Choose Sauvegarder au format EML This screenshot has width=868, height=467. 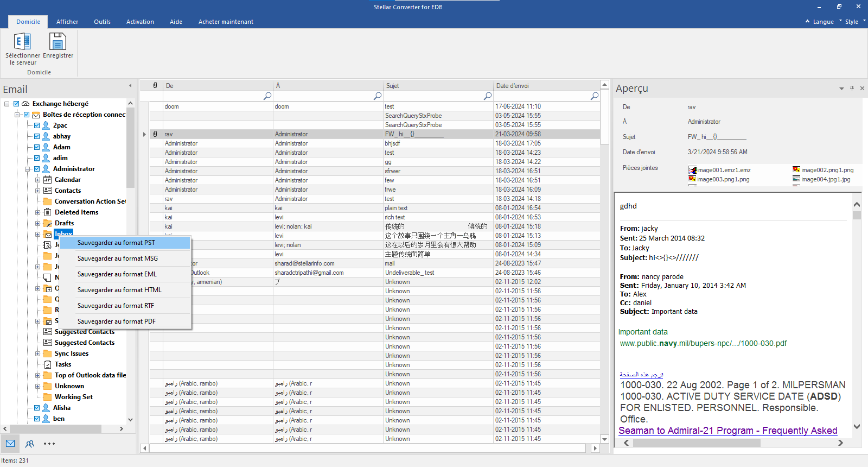tap(125, 274)
